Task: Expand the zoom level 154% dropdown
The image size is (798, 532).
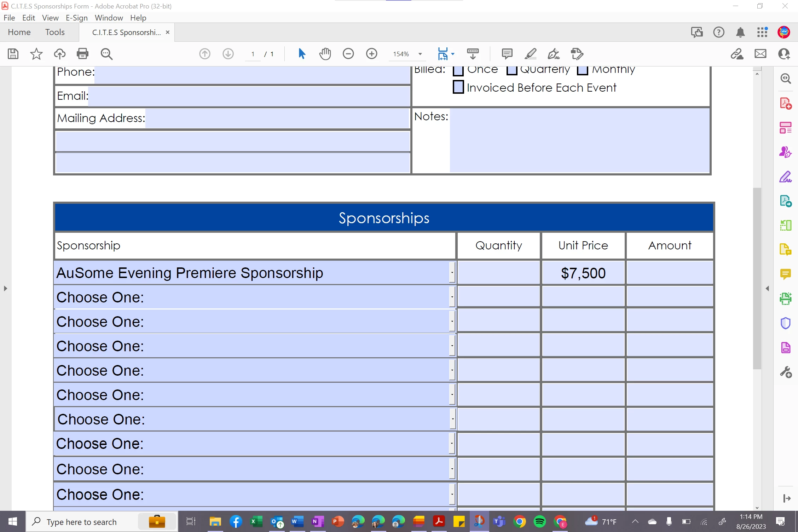Action: coord(420,54)
